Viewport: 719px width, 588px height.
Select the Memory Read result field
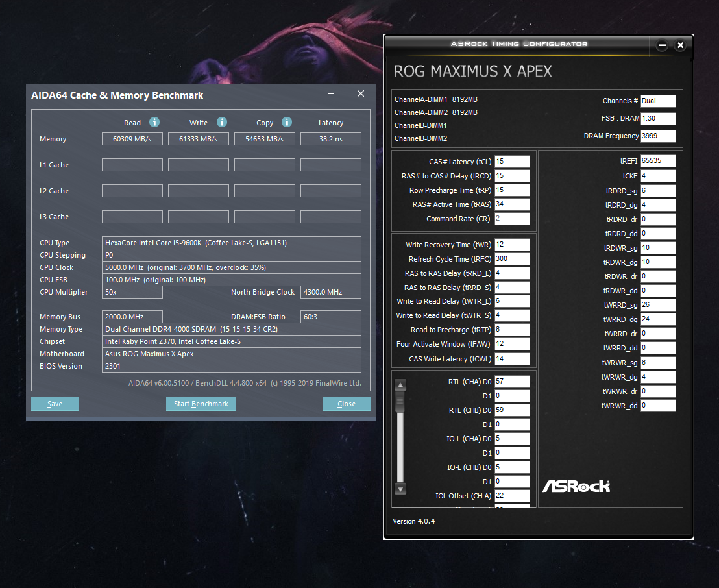(x=132, y=139)
